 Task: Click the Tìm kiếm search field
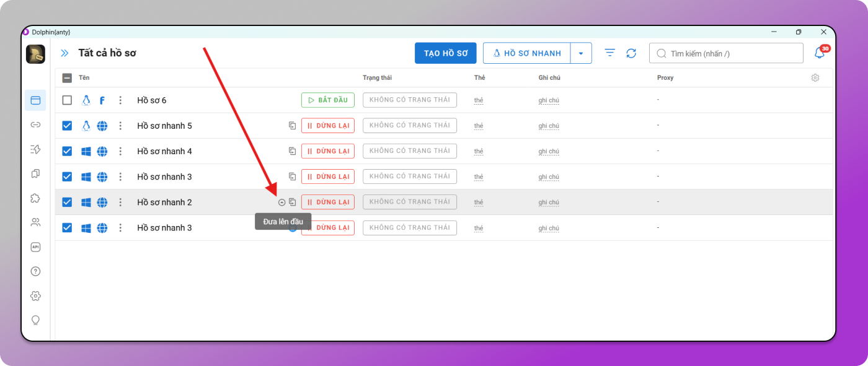pos(732,54)
